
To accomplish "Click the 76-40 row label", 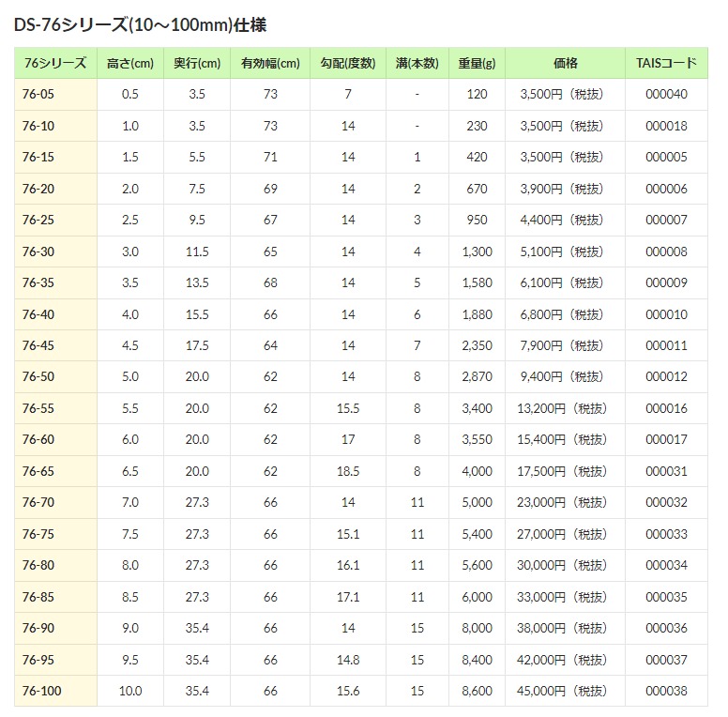I will (x=38, y=314).
